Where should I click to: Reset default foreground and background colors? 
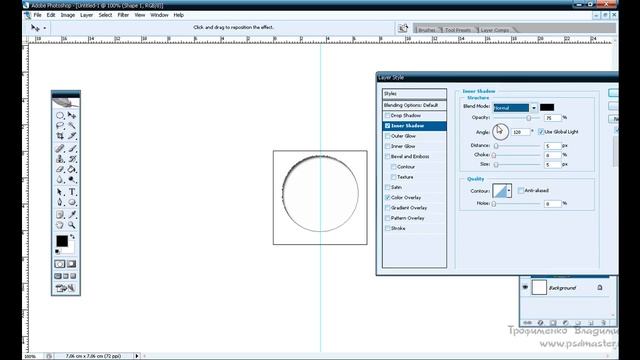point(57,251)
